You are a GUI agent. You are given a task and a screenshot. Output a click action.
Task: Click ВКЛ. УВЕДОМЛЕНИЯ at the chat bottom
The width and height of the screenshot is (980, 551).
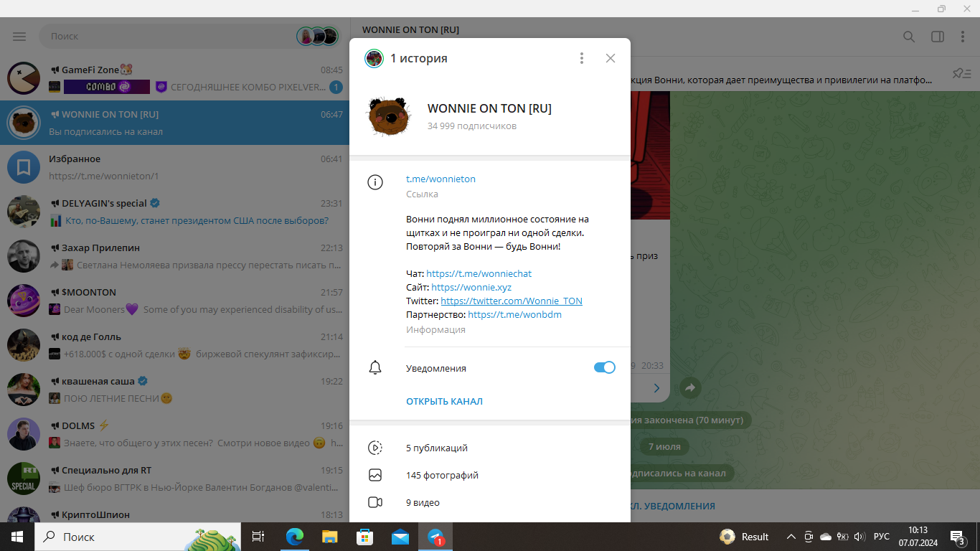click(672, 506)
